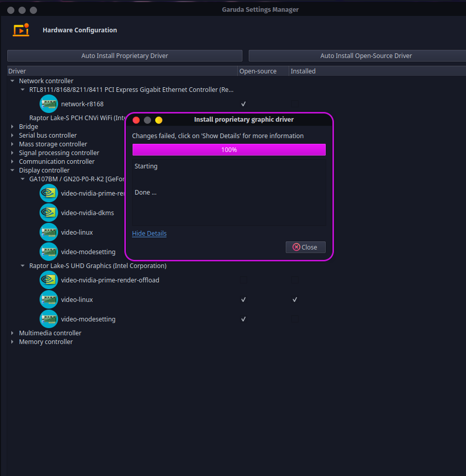The width and height of the screenshot is (466, 476).
Task: Collapse the RTL8111 Ethernet Controller node
Action: click(x=23, y=89)
